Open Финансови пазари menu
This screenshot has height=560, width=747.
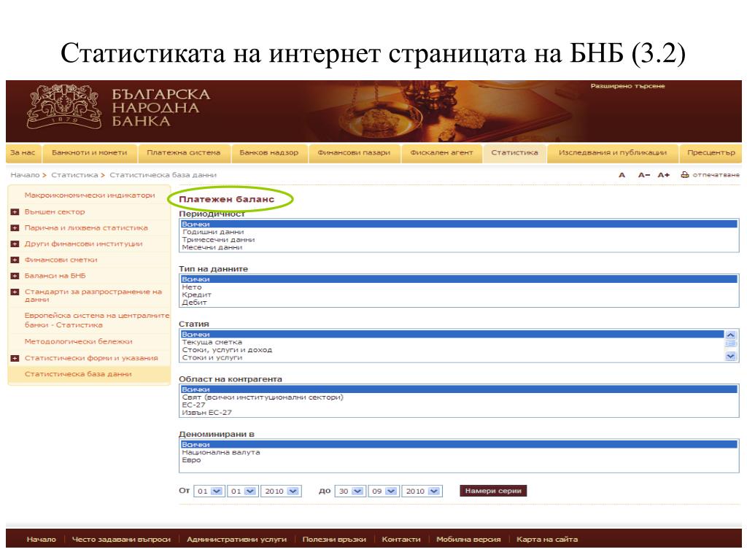tap(354, 153)
